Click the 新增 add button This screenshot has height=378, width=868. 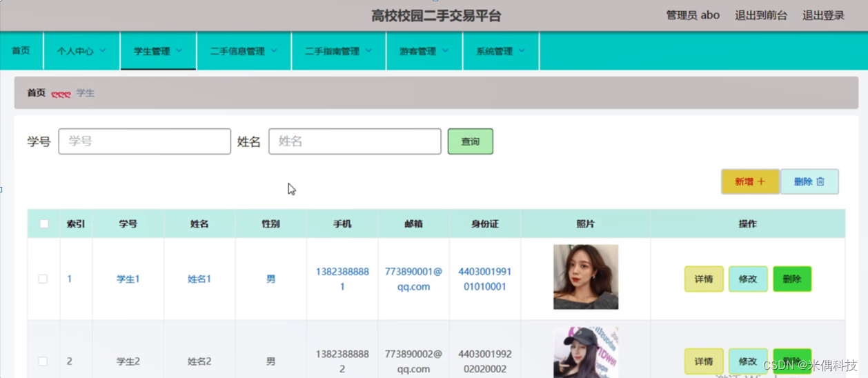[x=750, y=181]
